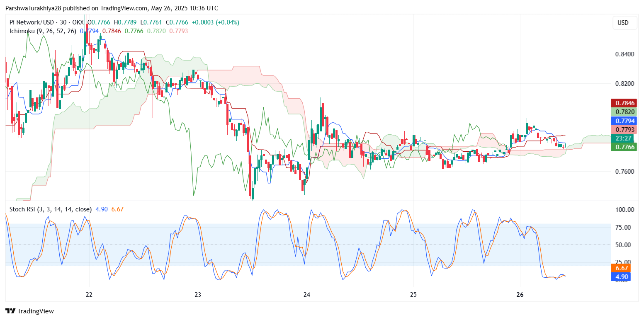Click the green last price tag 0.7766
This screenshot has height=320, width=644.
click(x=624, y=147)
